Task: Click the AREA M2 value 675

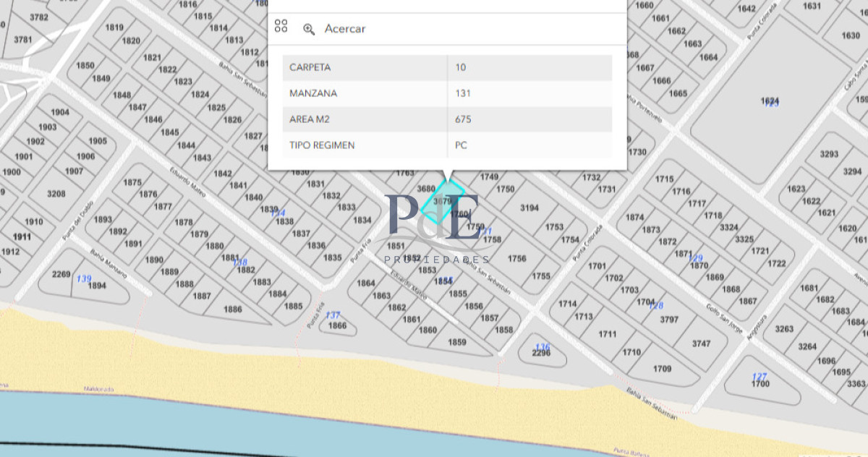Action: pos(463,119)
